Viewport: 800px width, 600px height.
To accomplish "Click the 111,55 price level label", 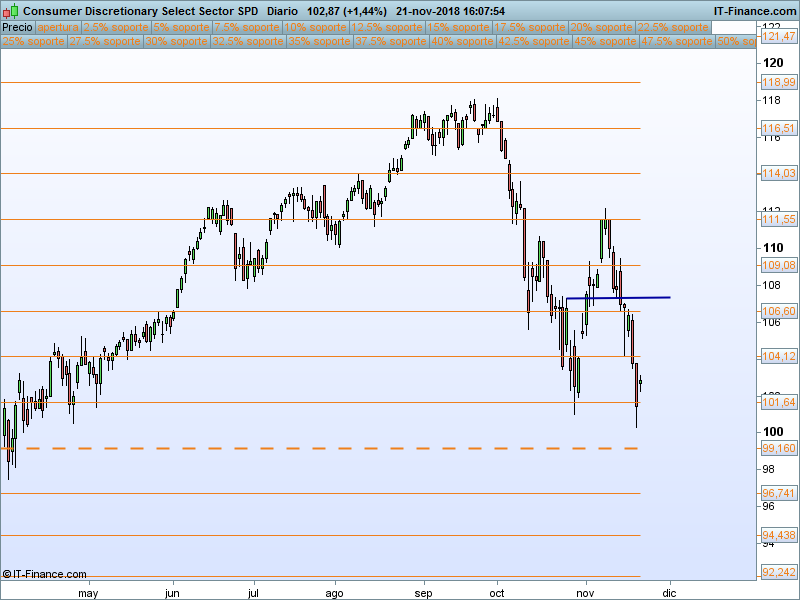I will pos(778,219).
